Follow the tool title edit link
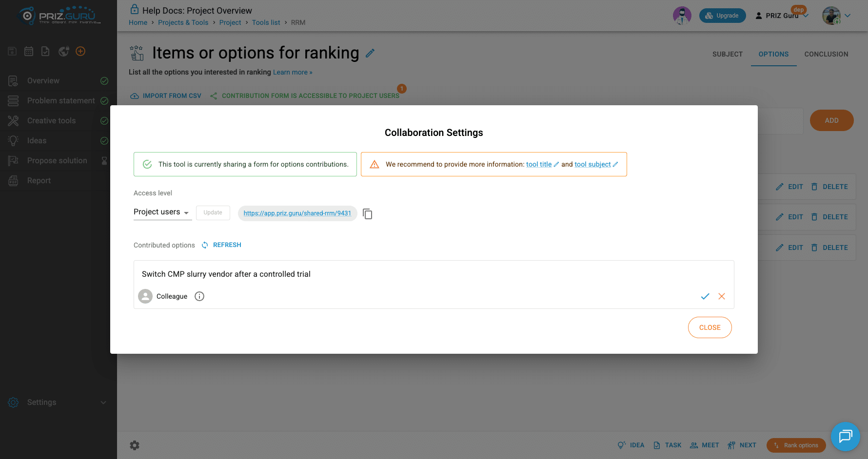The height and width of the screenshot is (459, 868). 542,164
